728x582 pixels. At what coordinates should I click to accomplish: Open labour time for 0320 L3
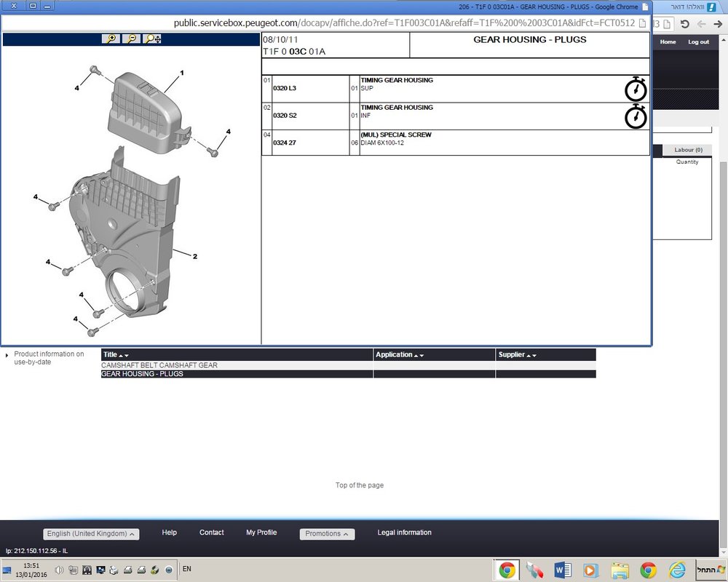coord(636,89)
